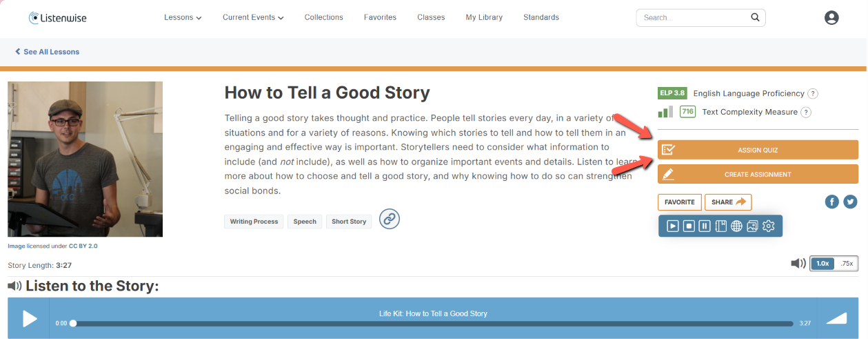Expand the Current Events dropdown
868x339 pixels.
pyautogui.click(x=253, y=17)
